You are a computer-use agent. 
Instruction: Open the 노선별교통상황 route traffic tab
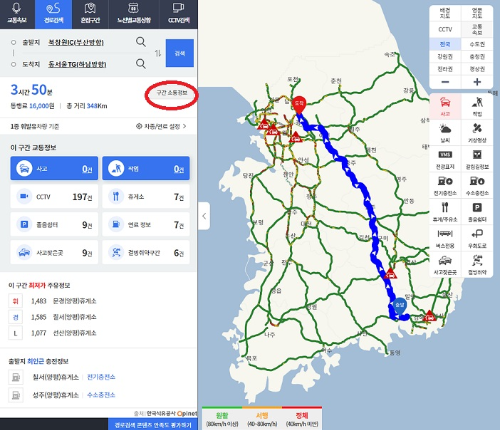[134, 14]
